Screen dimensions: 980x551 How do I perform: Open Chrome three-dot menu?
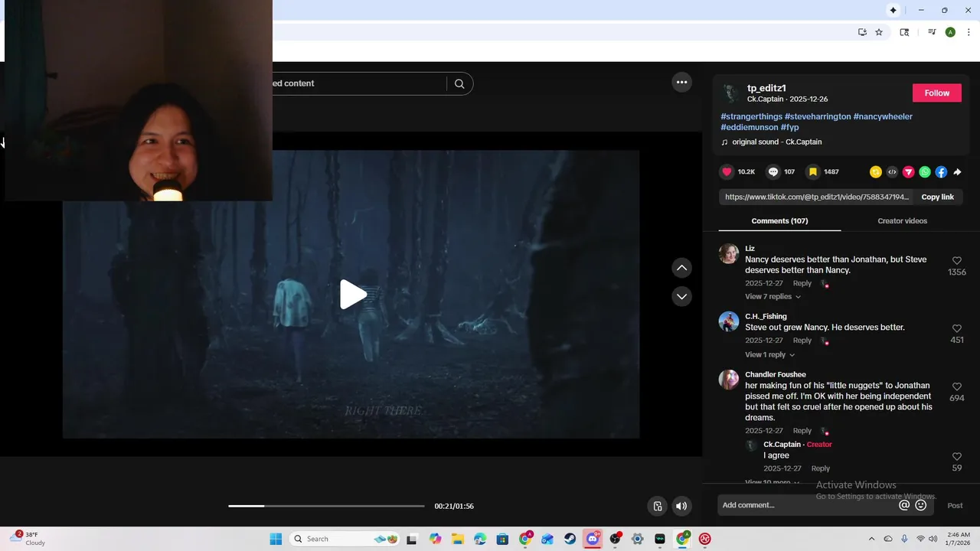[x=969, y=32]
